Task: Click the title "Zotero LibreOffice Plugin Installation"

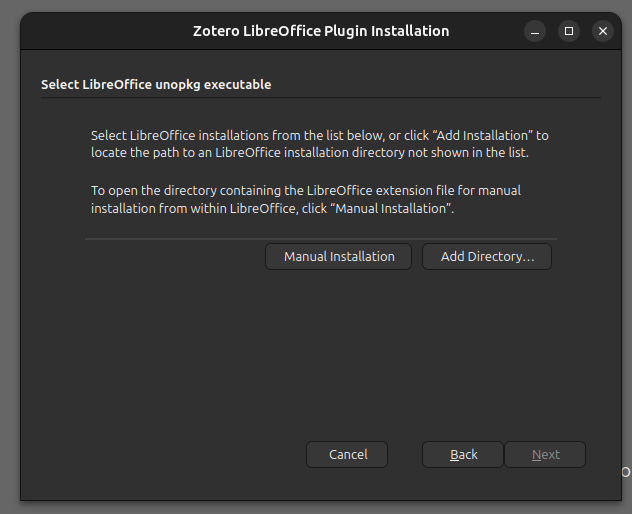Action: (321, 31)
